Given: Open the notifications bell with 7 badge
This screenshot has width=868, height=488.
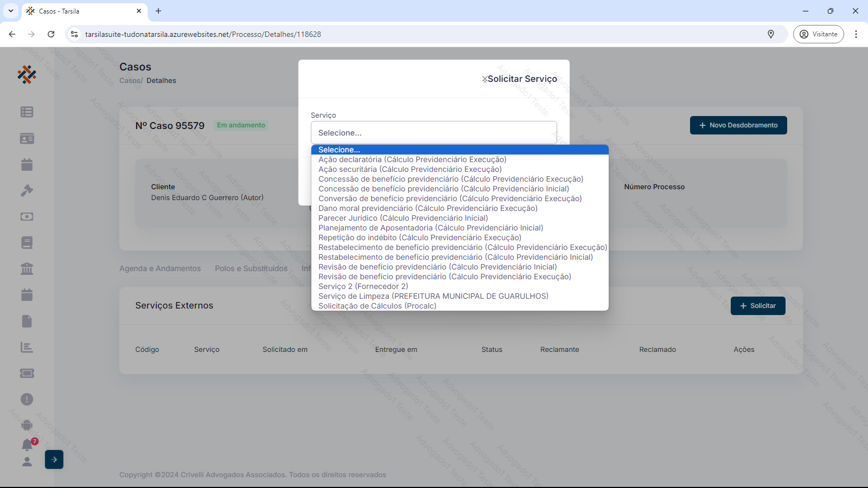Looking at the screenshot, I should [x=27, y=445].
